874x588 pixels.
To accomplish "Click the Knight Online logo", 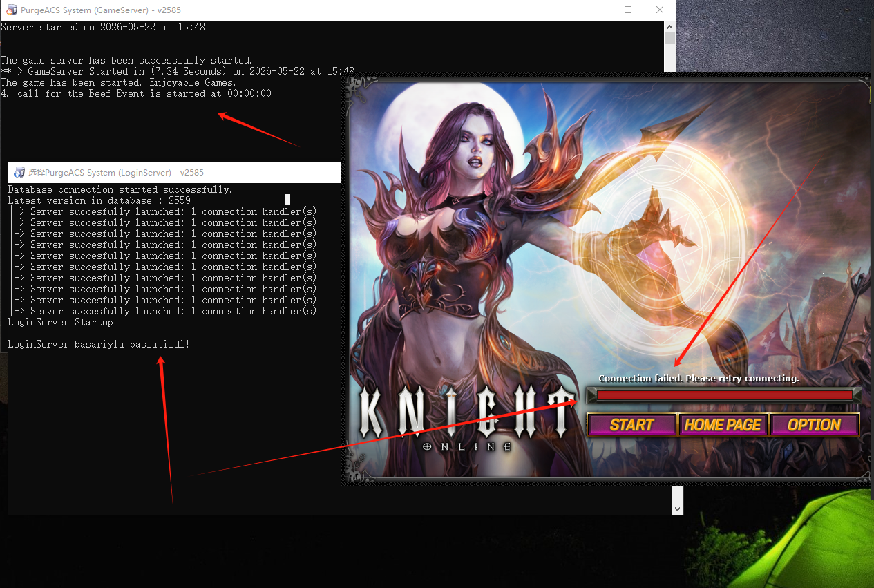I will [468, 417].
